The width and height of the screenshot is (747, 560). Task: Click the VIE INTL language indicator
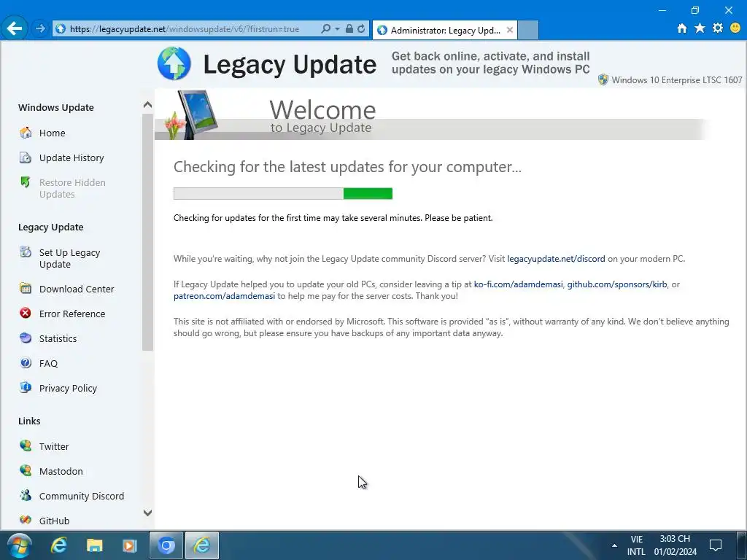[636, 545]
